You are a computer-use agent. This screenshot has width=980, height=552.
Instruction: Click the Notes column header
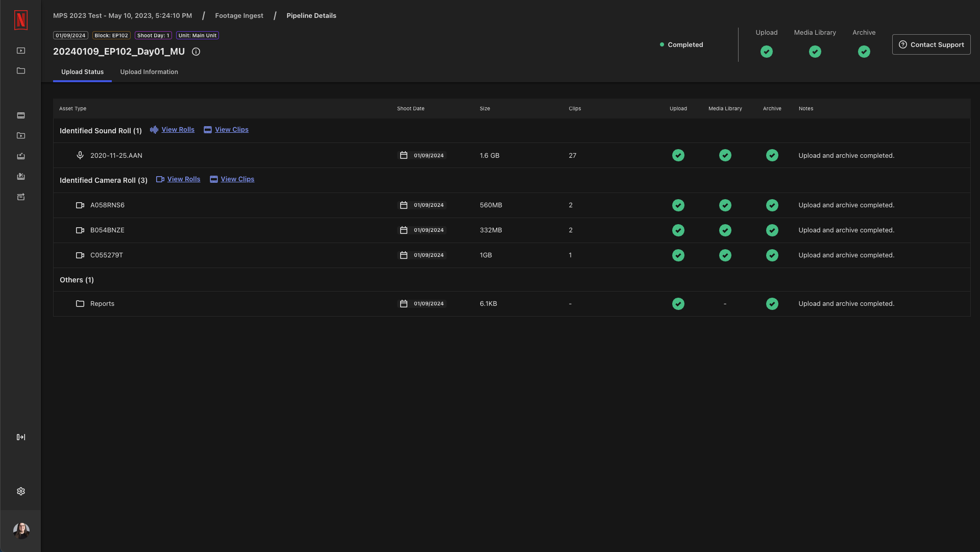click(x=806, y=109)
